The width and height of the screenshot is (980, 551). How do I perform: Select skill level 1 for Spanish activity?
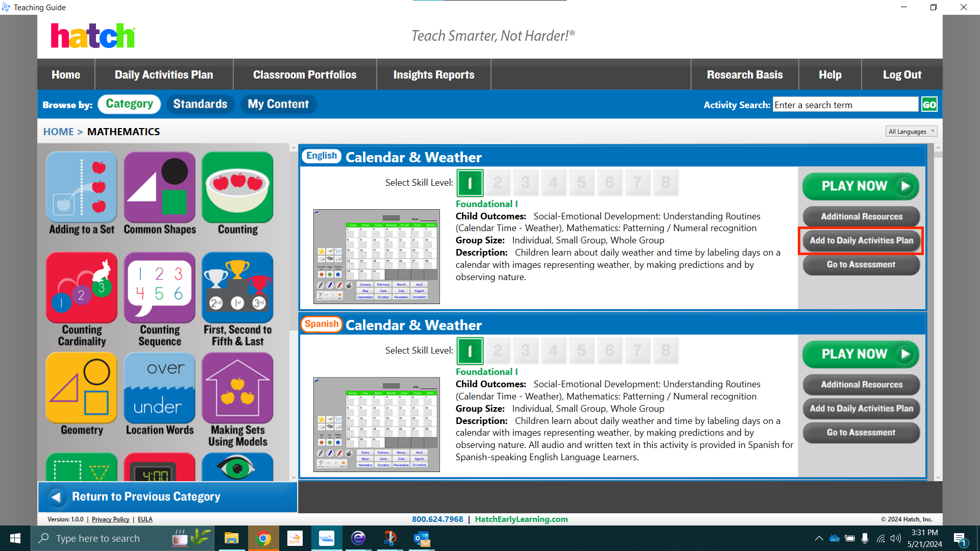(x=470, y=350)
